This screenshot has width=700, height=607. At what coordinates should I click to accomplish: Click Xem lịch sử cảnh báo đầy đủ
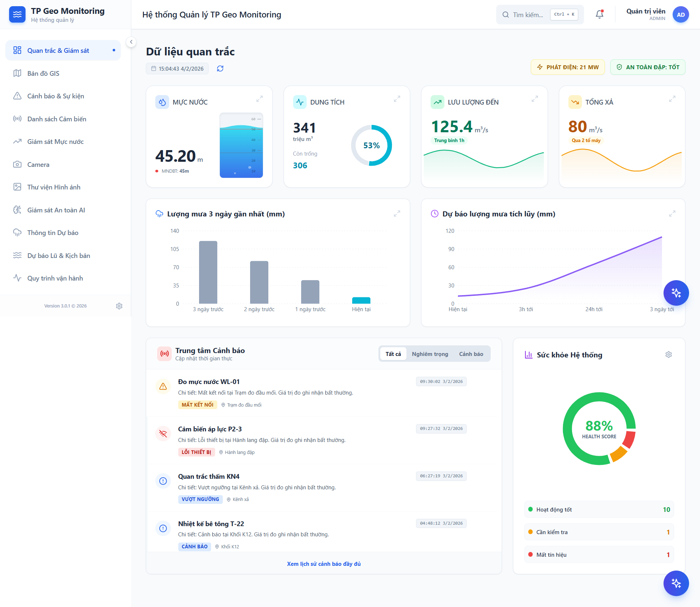323,564
